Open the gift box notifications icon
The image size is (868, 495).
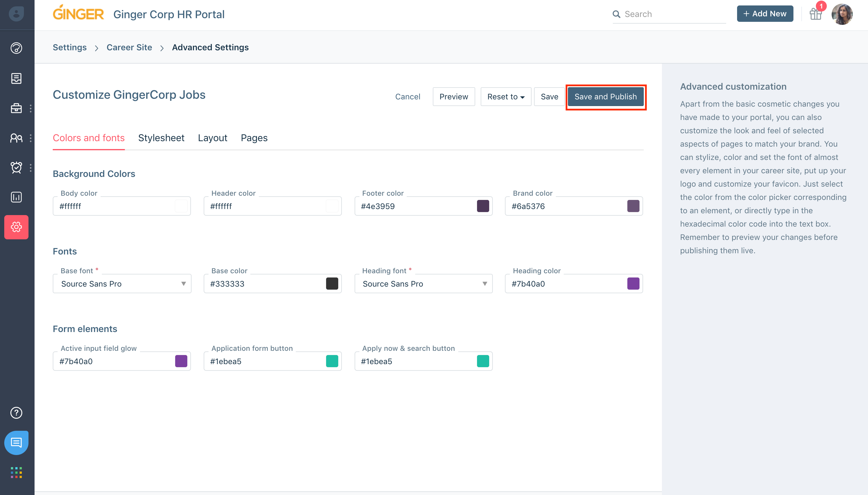pyautogui.click(x=816, y=14)
